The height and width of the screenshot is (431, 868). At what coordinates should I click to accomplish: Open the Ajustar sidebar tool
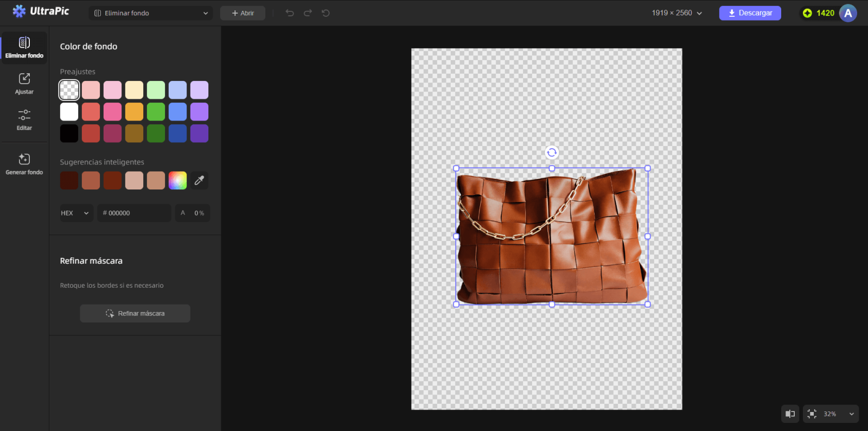(x=24, y=84)
